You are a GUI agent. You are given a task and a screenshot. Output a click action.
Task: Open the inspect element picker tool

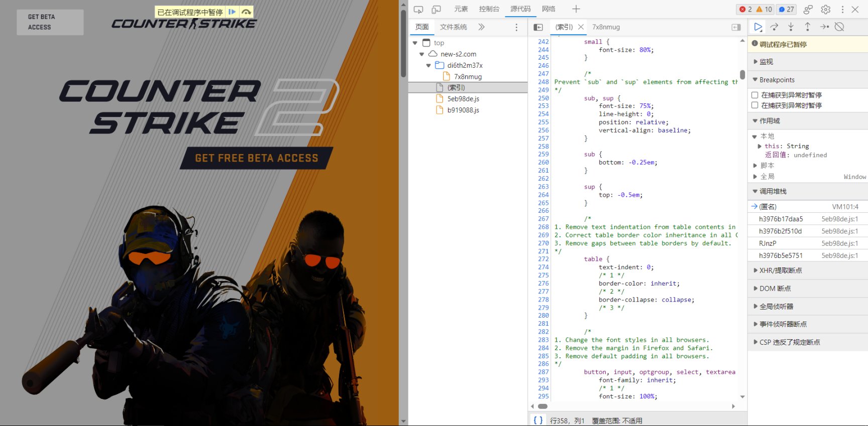coord(418,9)
